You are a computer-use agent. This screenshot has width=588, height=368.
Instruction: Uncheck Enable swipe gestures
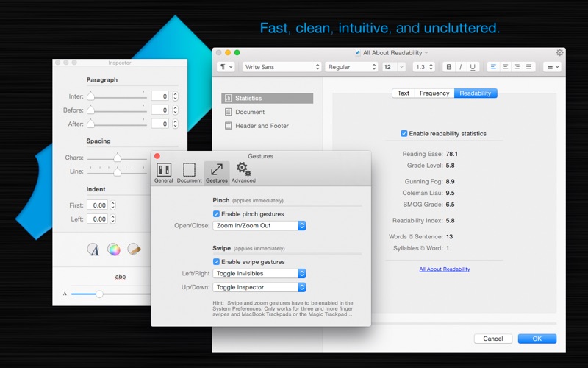(x=216, y=262)
